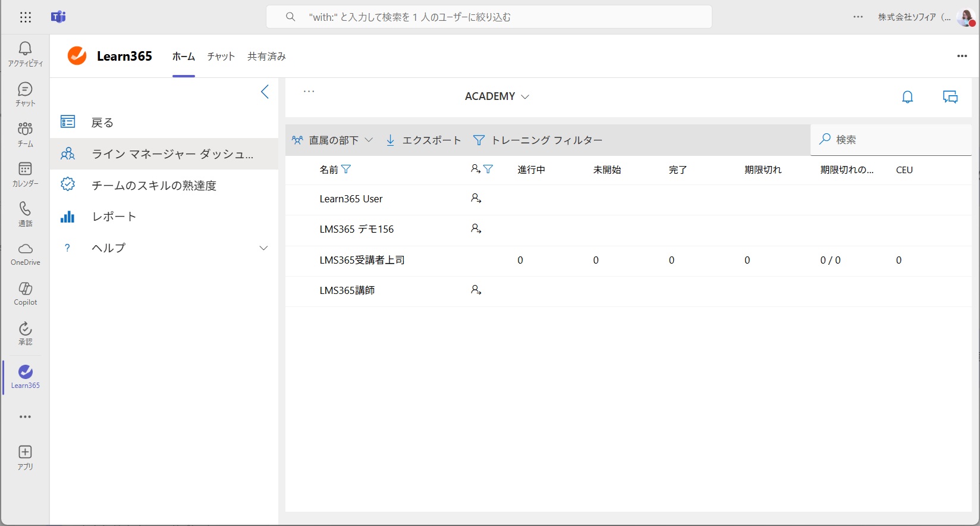980x526 pixels.
Task: Open the chat bubbles icon in header
Action: pos(950,97)
